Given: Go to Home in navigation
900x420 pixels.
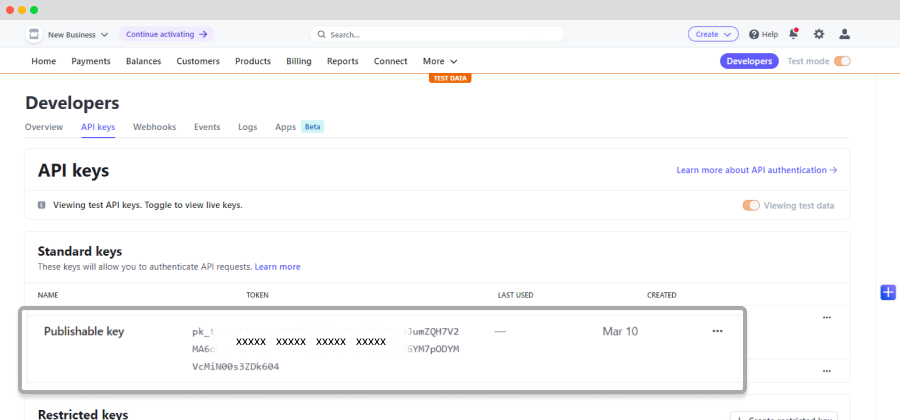Looking at the screenshot, I should [x=44, y=61].
